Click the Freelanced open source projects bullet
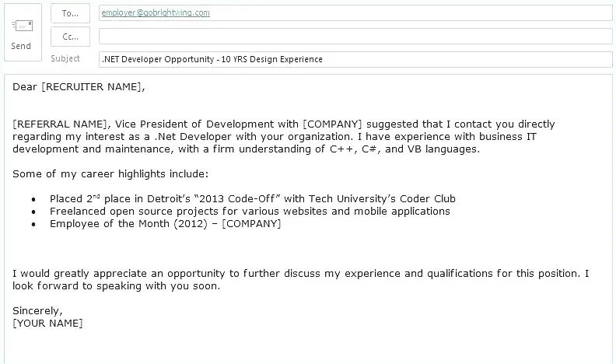The image size is (616, 364). (250, 212)
